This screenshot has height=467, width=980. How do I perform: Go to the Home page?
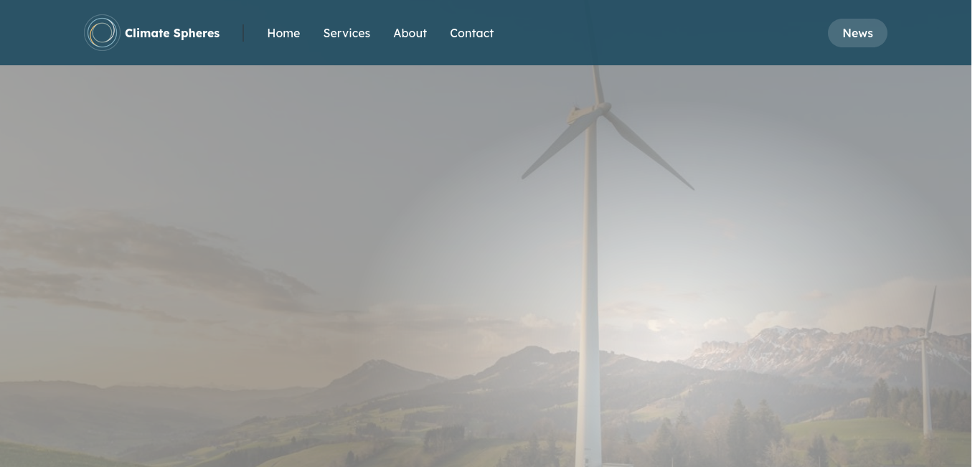[x=283, y=33]
